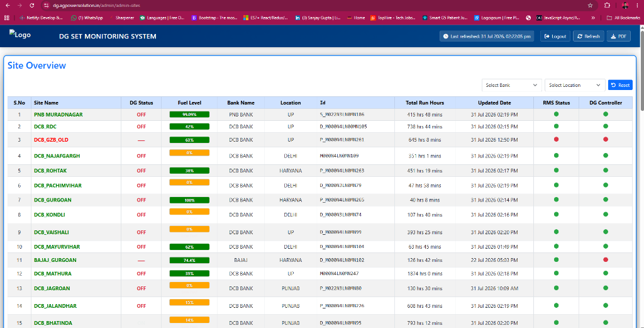Click the 99.09% fuel bar for PNB MURADNAGAR
Viewport: 644px width, 328px height.
click(189, 115)
